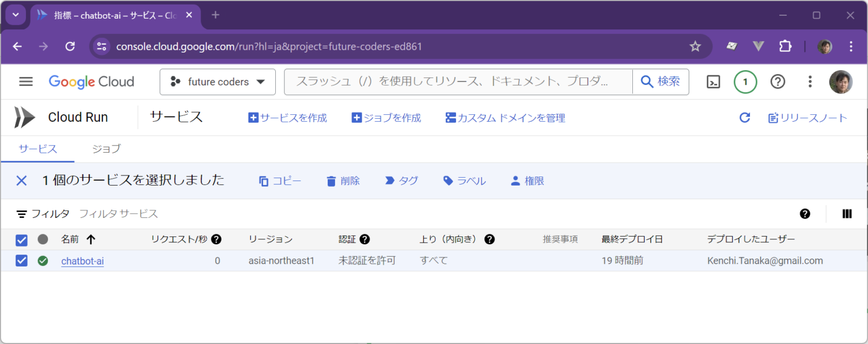Switch to the ジョブ tab
Image resolution: width=868 pixels, height=344 pixels.
pos(105,149)
